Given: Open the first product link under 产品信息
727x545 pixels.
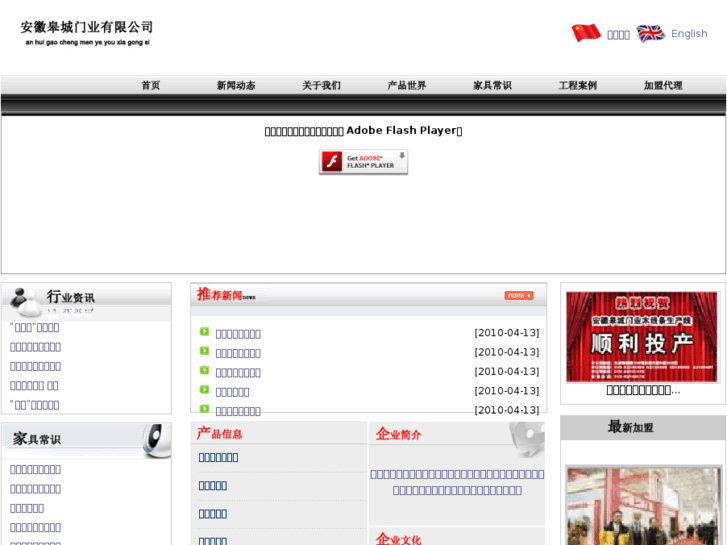Looking at the screenshot, I should (218, 458).
